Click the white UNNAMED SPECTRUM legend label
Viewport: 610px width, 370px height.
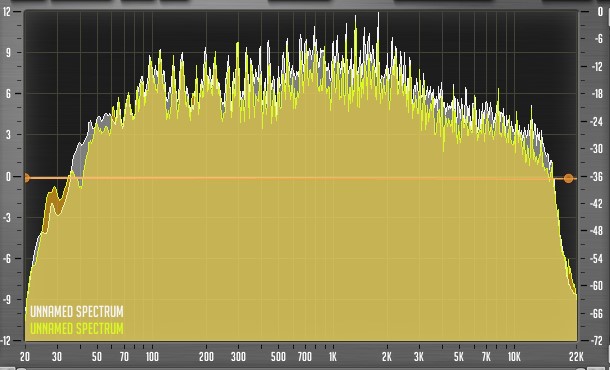pos(77,312)
